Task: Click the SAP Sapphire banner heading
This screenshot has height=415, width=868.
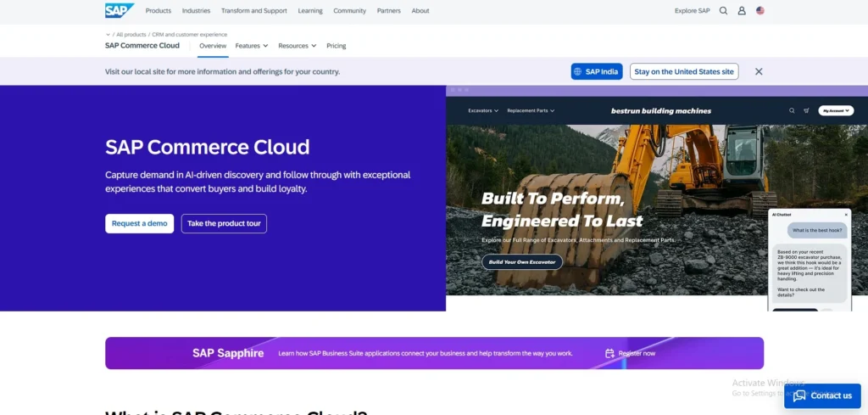Action: click(228, 354)
